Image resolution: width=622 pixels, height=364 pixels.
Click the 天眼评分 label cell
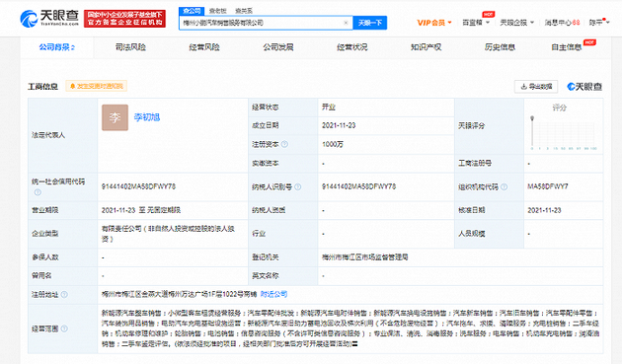pyautogui.click(x=489, y=126)
